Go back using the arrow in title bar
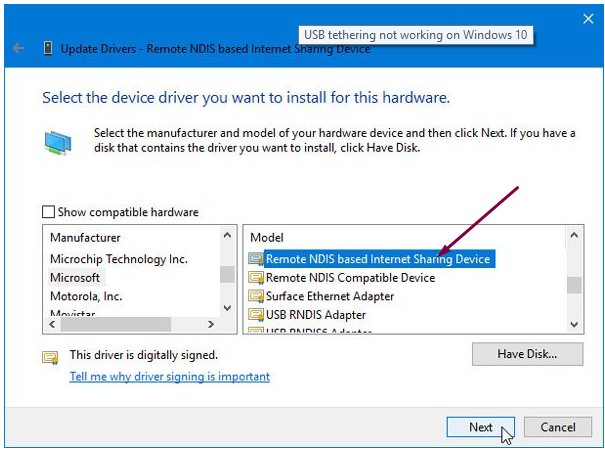Screen dimensions: 605x450 coord(19,49)
